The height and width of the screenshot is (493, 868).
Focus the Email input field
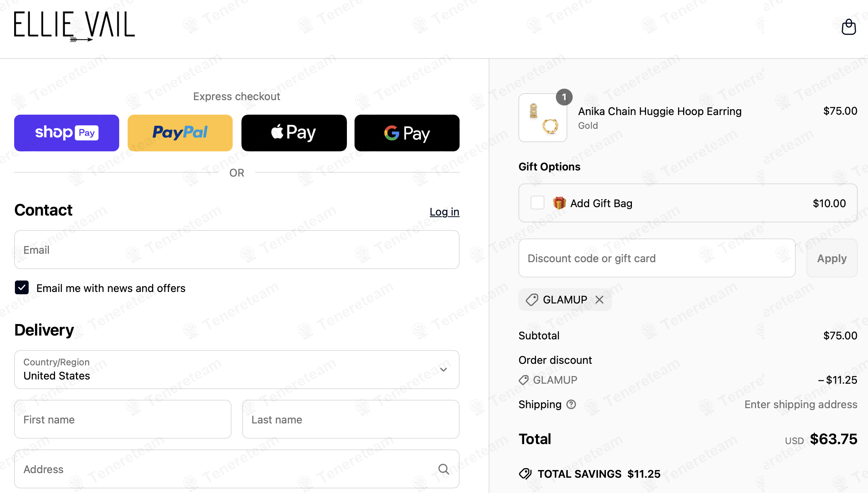[x=237, y=250]
